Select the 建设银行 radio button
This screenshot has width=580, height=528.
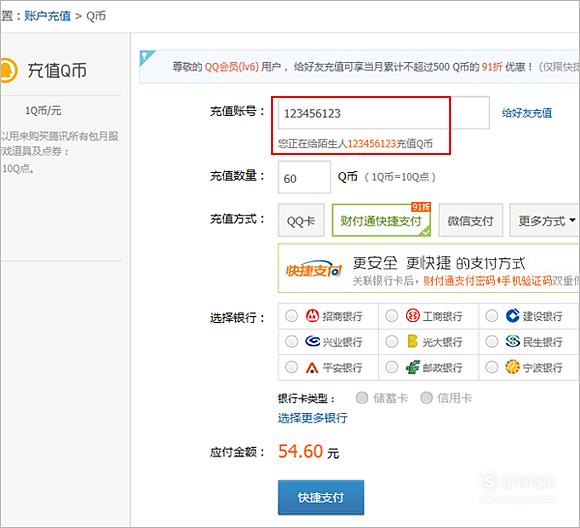492,316
